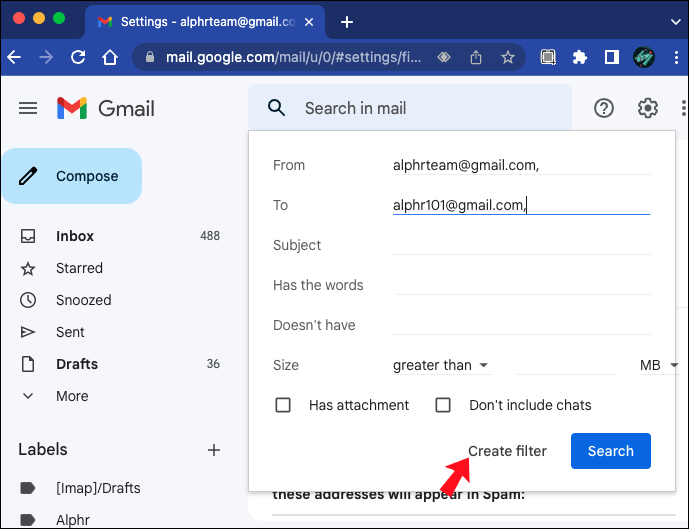
Task: Click the To field with alphr101@gmail.com
Action: [522, 205]
